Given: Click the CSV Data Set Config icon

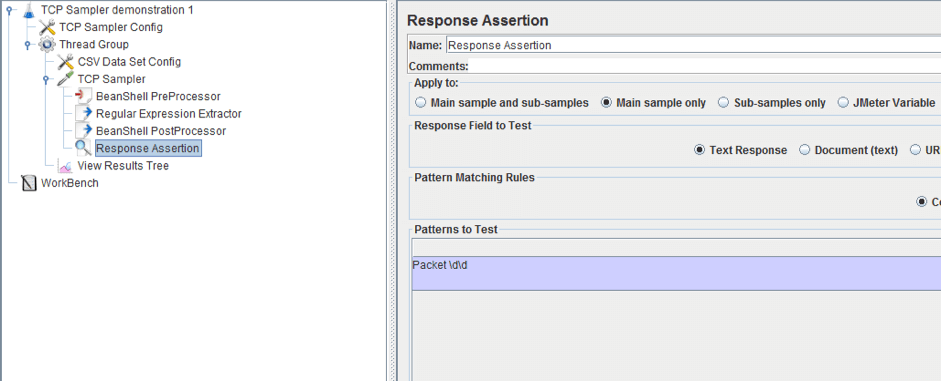Looking at the screenshot, I should [x=65, y=62].
